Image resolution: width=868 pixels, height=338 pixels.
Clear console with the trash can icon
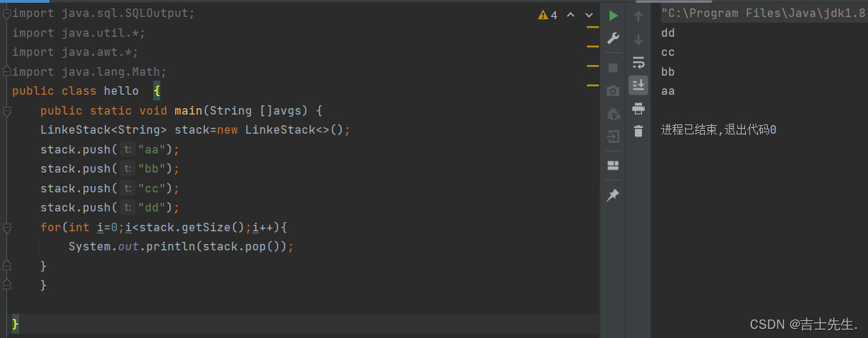coord(638,131)
